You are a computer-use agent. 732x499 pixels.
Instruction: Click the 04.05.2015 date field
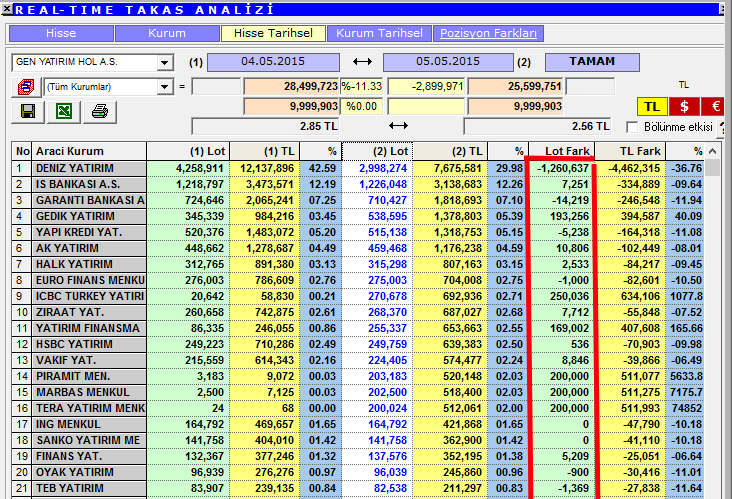[x=273, y=62]
